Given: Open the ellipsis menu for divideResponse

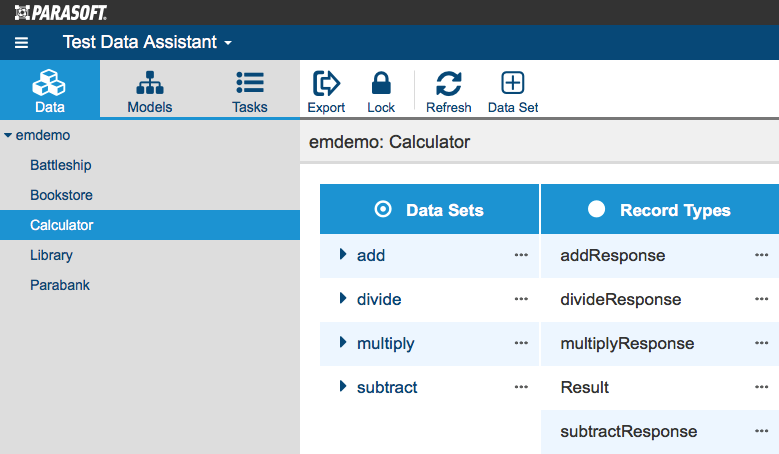Looking at the screenshot, I should 762,299.
